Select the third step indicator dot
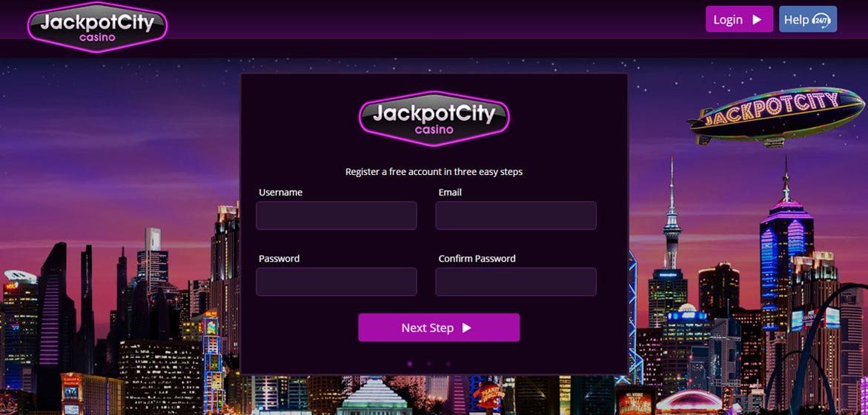Viewport: 868px width, 415px height. click(x=448, y=364)
